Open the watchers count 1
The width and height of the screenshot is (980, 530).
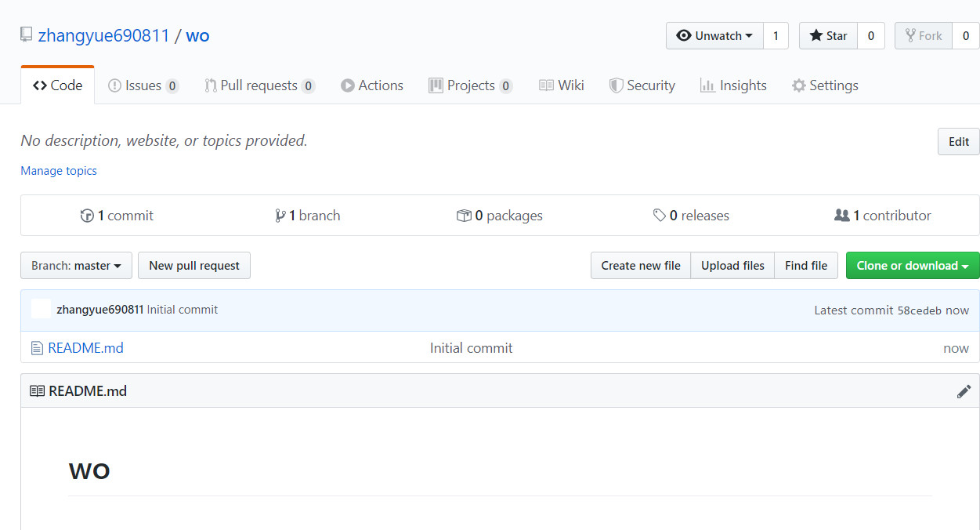(x=776, y=36)
